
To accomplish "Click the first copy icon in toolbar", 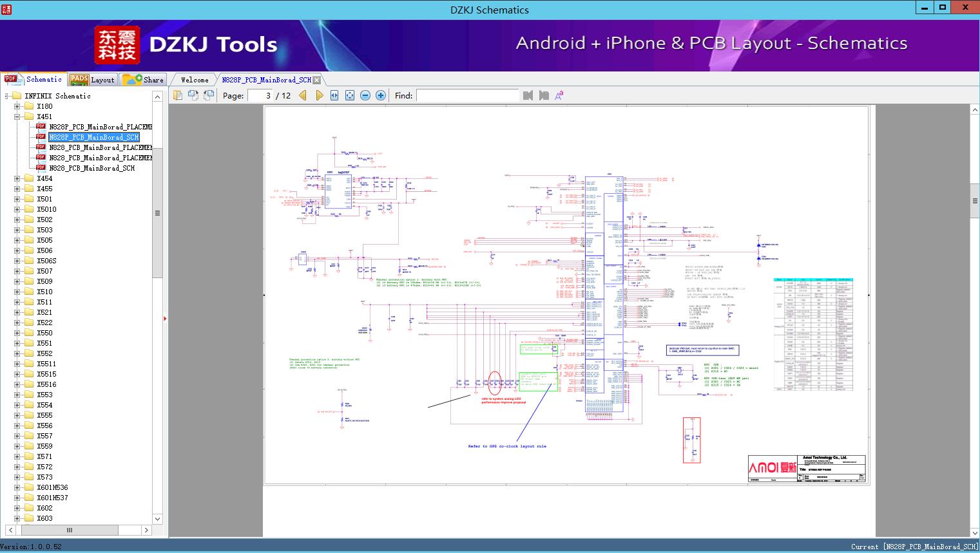I will point(178,95).
